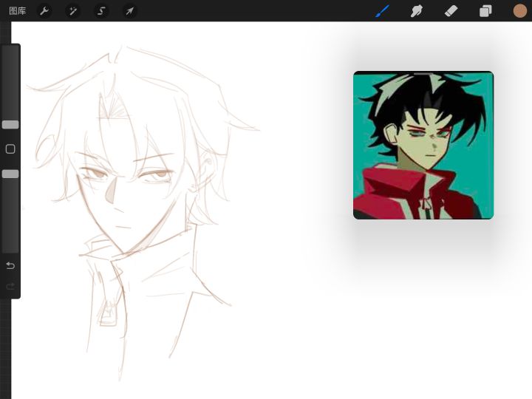Open the Adjustments magic wand menu
The width and height of the screenshot is (532, 399).
[x=73, y=11]
